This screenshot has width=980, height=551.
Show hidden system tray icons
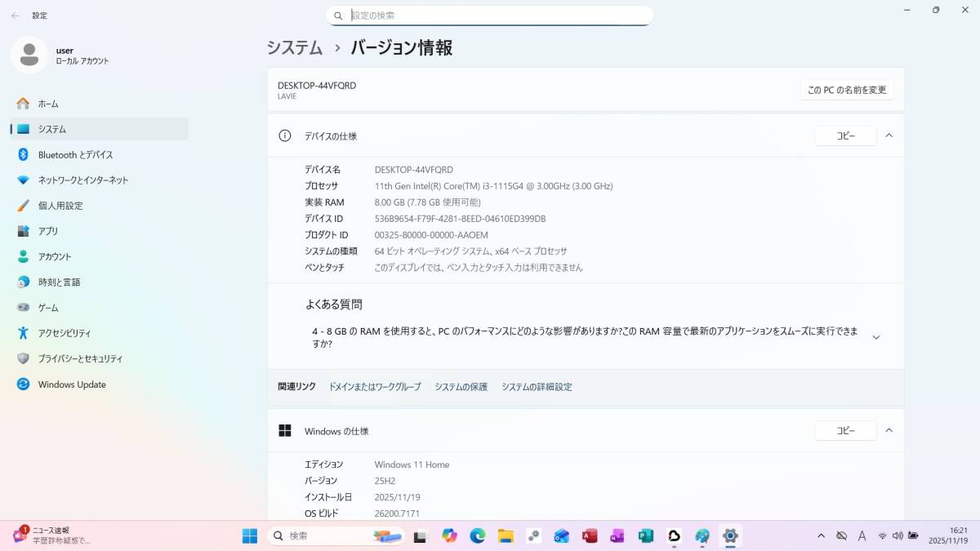821,535
